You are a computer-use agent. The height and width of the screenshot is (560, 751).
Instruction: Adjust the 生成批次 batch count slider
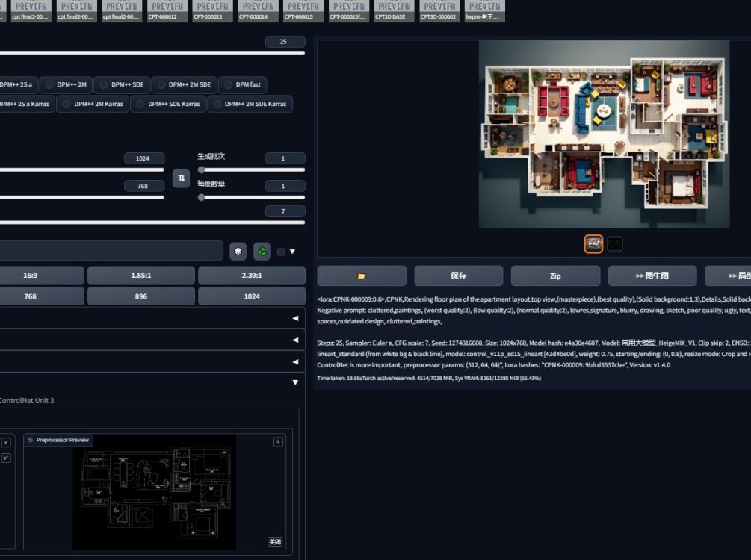coord(251,169)
